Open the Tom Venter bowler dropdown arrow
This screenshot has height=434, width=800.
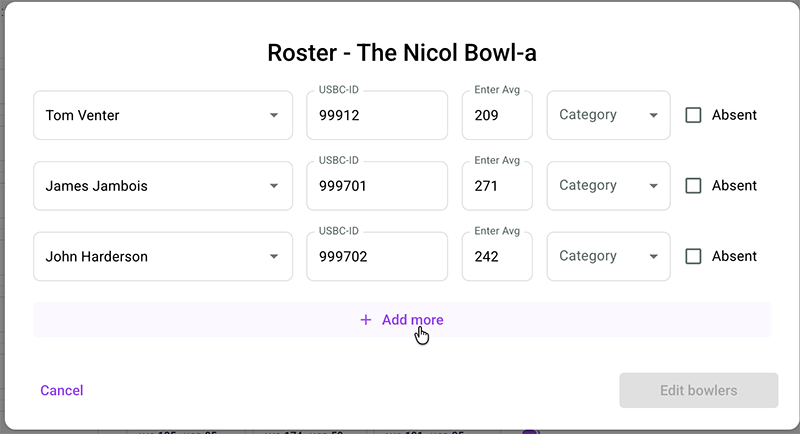[x=274, y=115]
